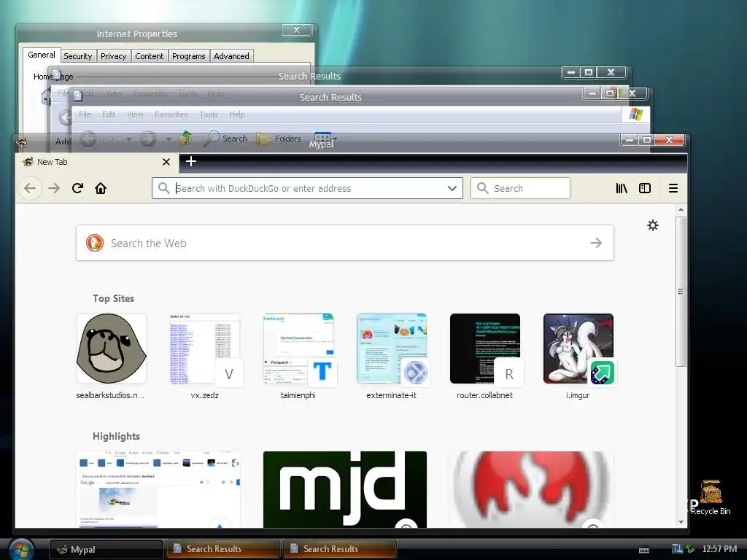This screenshot has width=747, height=560.
Task: Open the Library icon in Mypal toolbar
Action: click(622, 188)
